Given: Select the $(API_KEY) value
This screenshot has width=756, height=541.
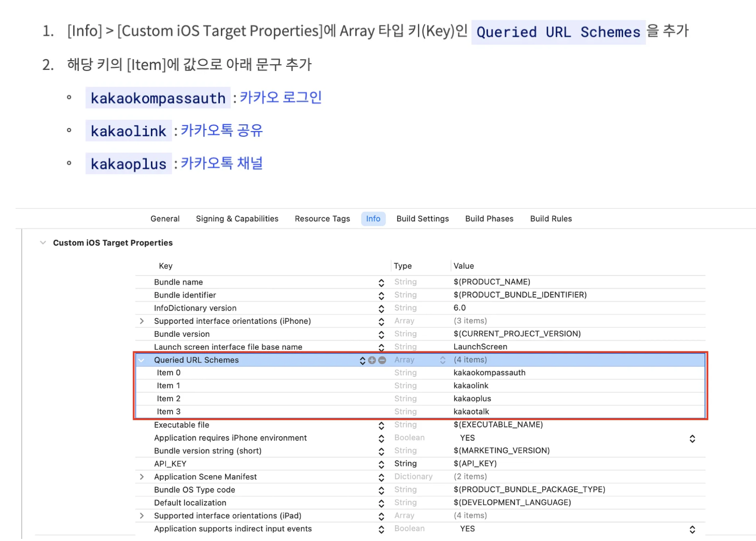Looking at the screenshot, I should coord(475,464).
